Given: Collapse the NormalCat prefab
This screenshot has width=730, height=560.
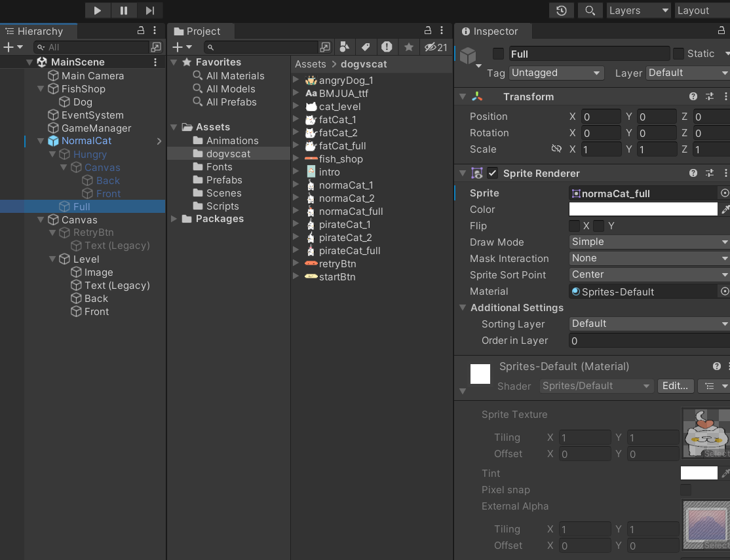Looking at the screenshot, I should click(x=41, y=141).
